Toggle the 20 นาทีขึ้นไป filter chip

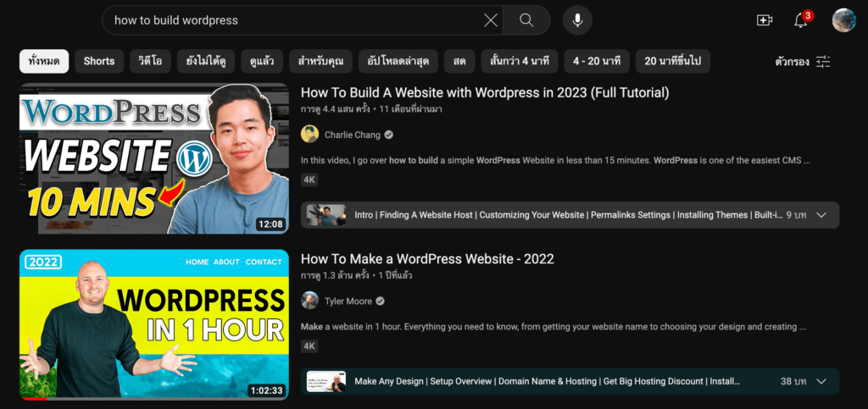tap(673, 62)
